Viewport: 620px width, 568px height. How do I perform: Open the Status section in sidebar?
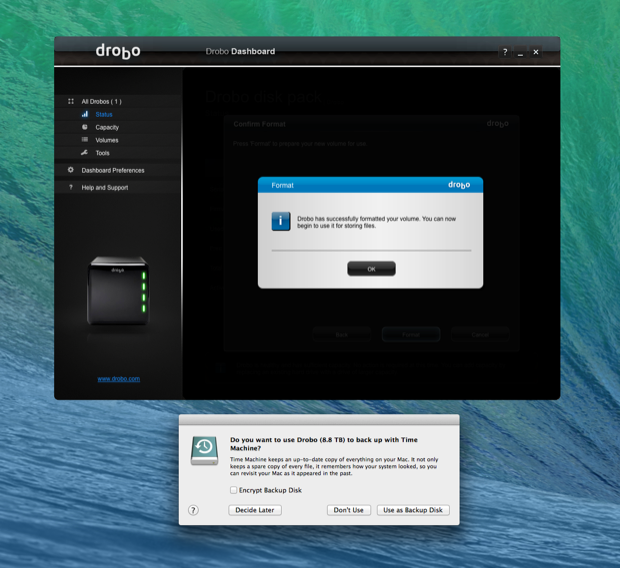coord(104,114)
